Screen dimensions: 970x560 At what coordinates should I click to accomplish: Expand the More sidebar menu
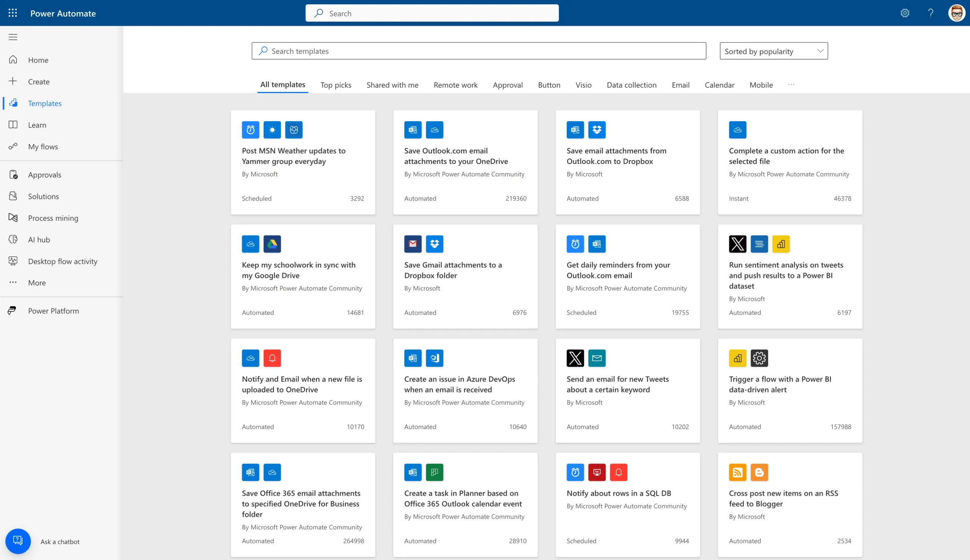36,283
